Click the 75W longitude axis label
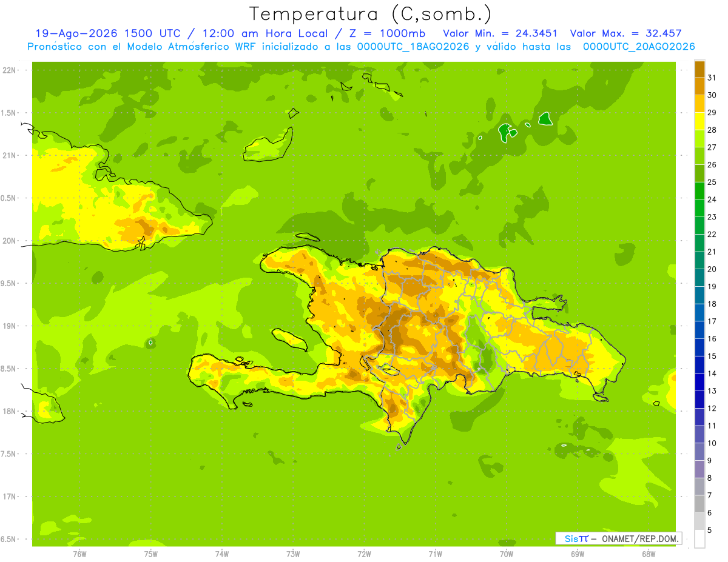 151,554
